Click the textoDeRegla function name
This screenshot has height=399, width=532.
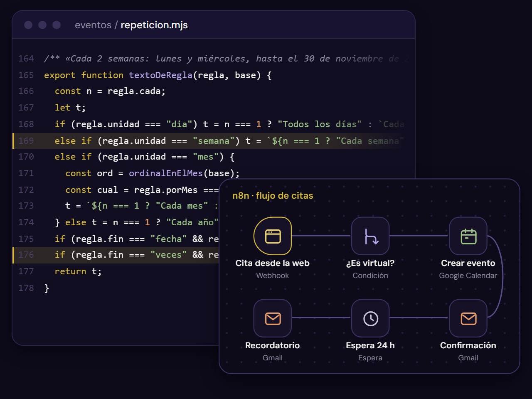tap(160, 75)
